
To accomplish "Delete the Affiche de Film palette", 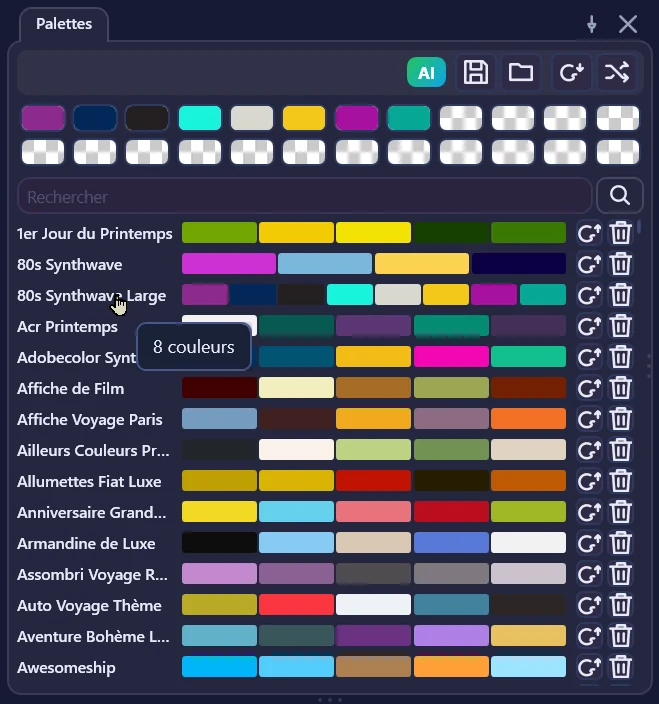I will (620, 388).
